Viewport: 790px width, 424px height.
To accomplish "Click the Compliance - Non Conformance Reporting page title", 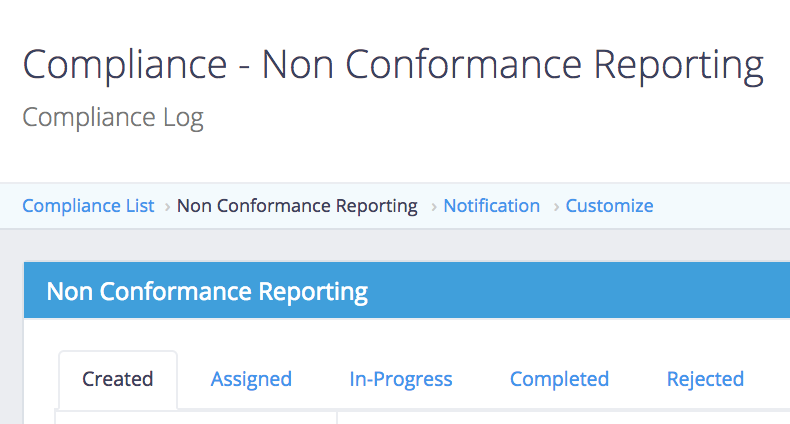I will [x=393, y=65].
